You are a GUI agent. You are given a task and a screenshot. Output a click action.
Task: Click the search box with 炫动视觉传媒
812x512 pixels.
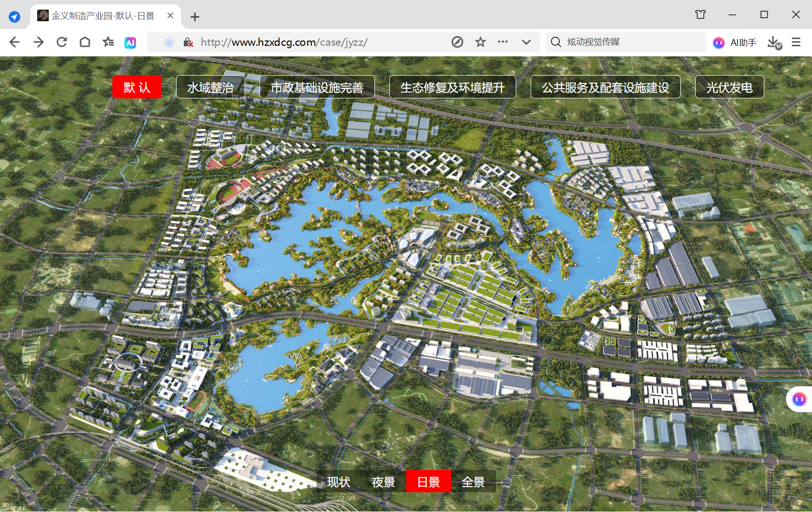626,42
